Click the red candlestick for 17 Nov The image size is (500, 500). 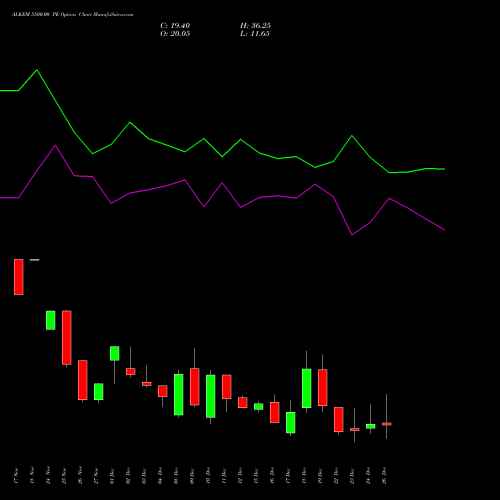click(19, 277)
